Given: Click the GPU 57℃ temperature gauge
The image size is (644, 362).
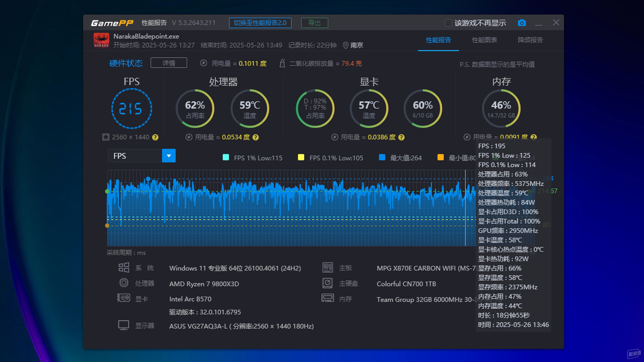Looking at the screenshot, I should tap(369, 108).
